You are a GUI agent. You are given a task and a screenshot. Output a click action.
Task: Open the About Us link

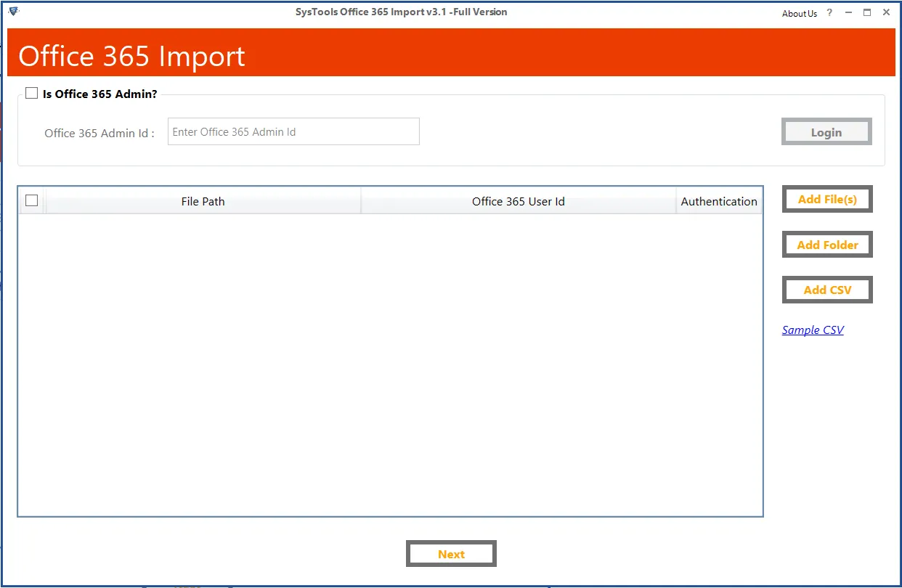(x=800, y=13)
